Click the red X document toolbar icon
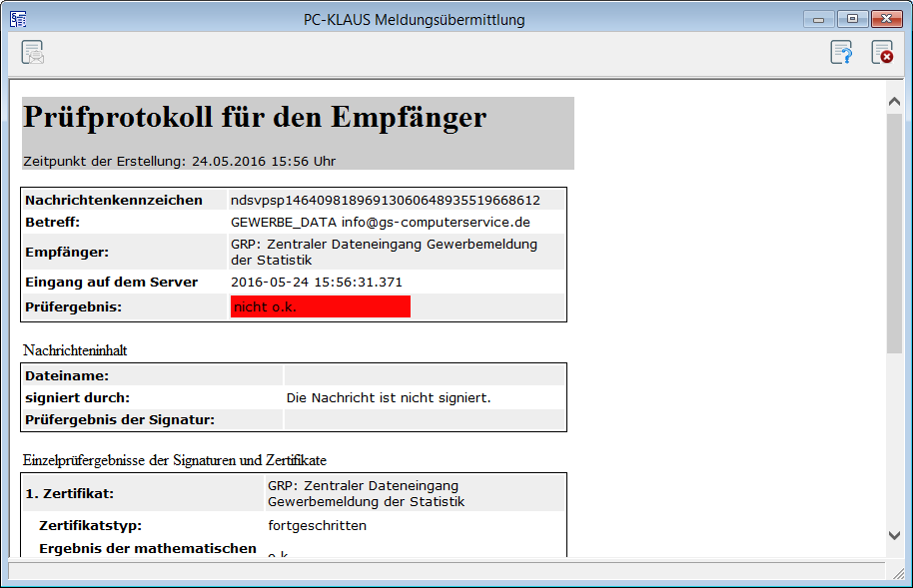This screenshot has width=913, height=588. [882, 53]
